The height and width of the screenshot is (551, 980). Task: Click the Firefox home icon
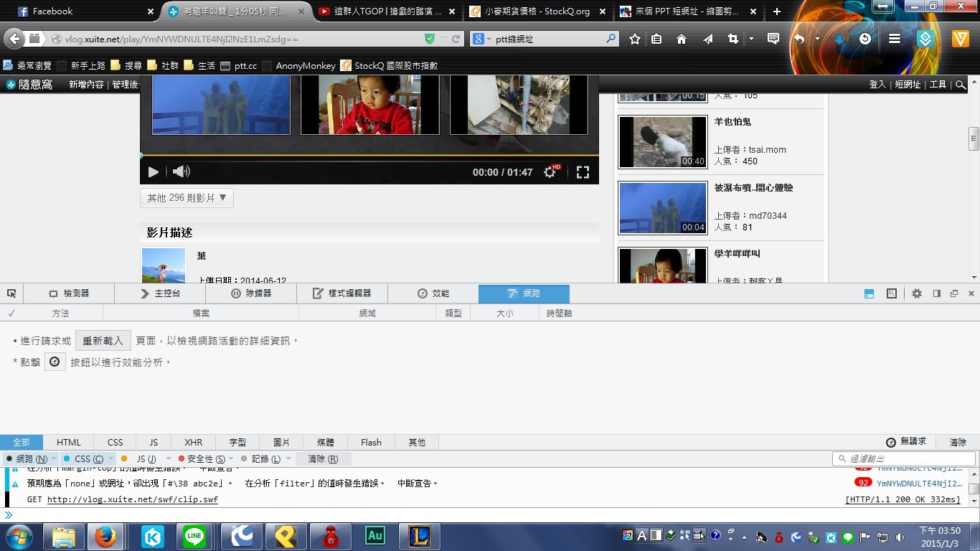[x=682, y=39]
